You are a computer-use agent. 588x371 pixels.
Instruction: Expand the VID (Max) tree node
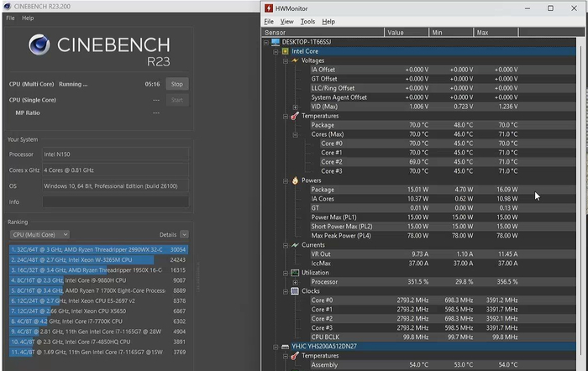point(295,107)
